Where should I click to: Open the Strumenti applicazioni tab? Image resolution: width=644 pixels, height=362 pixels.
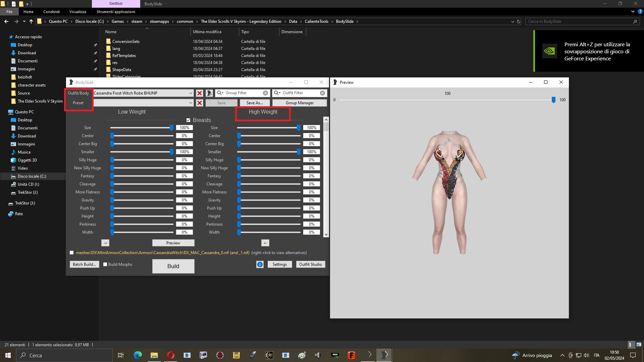pyautogui.click(x=116, y=12)
